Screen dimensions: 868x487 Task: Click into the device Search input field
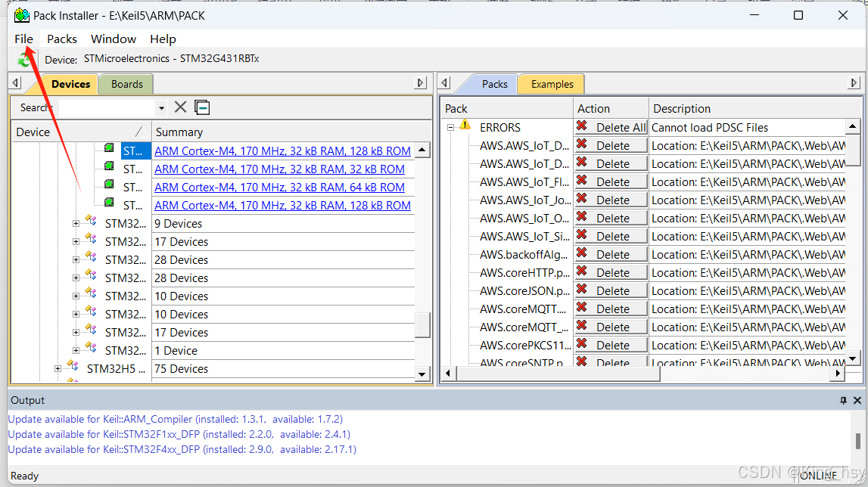point(107,108)
